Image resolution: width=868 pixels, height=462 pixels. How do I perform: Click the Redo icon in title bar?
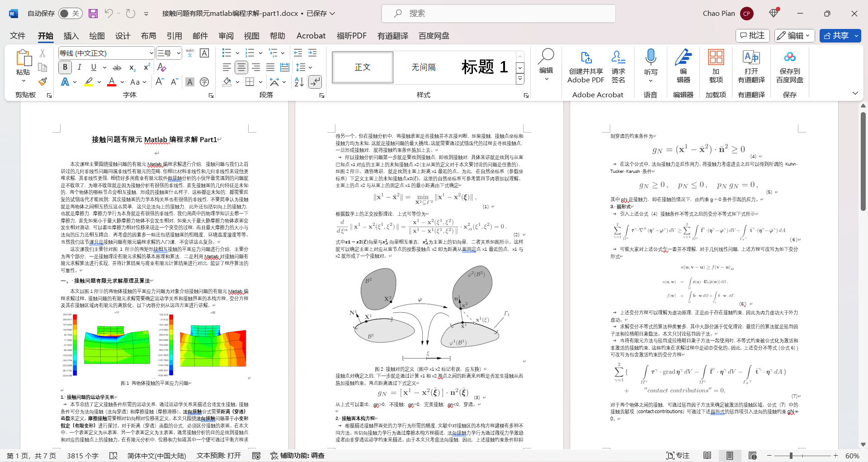tap(131, 14)
